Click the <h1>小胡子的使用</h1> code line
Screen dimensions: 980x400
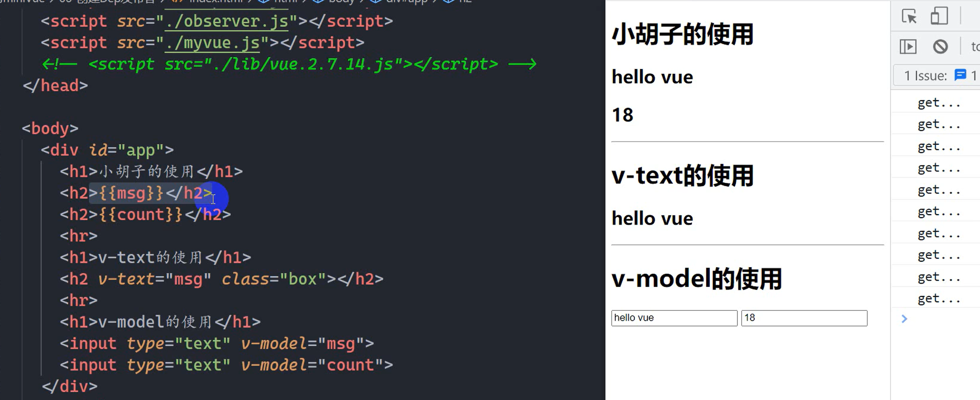point(151,171)
